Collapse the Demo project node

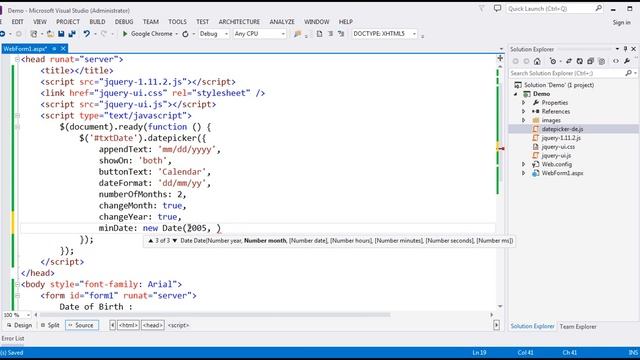tap(516, 94)
